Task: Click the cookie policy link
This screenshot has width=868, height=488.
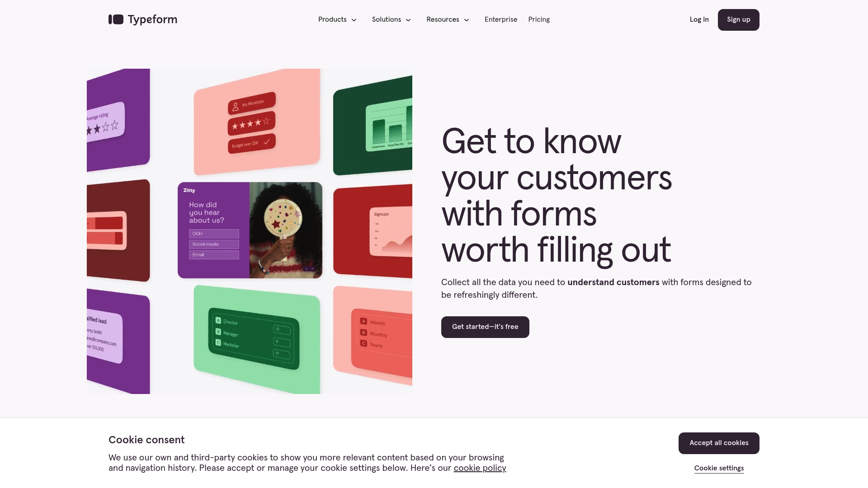Action: [x=480, y=468]
